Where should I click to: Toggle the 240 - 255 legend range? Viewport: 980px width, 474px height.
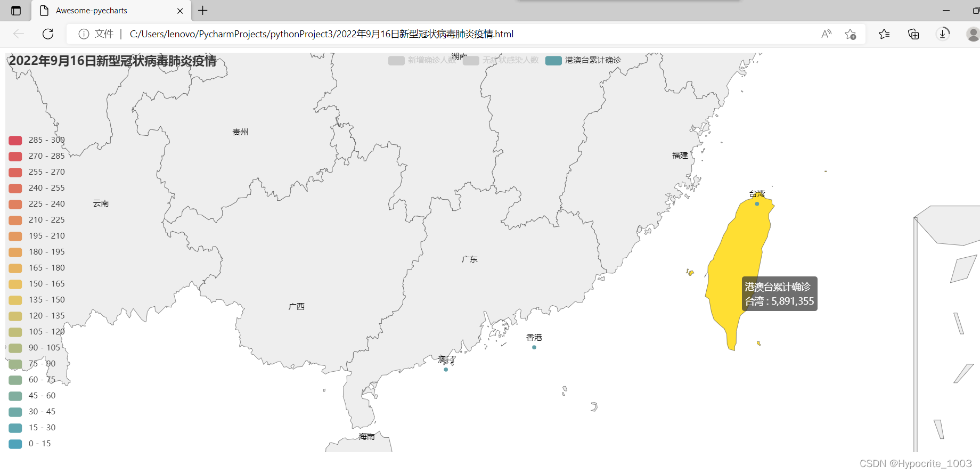37,188
